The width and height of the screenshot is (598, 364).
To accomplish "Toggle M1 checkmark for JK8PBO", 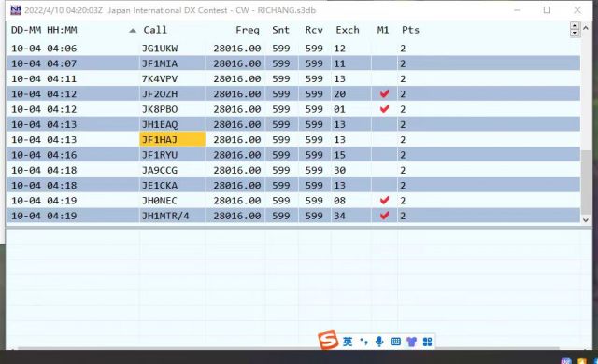I will (x=384, y=109).
